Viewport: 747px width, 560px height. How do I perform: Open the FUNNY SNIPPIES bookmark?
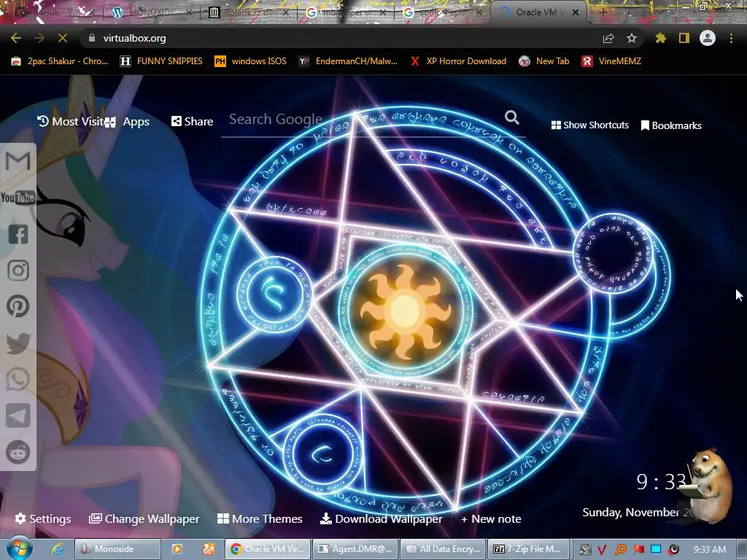click(161, 61)
